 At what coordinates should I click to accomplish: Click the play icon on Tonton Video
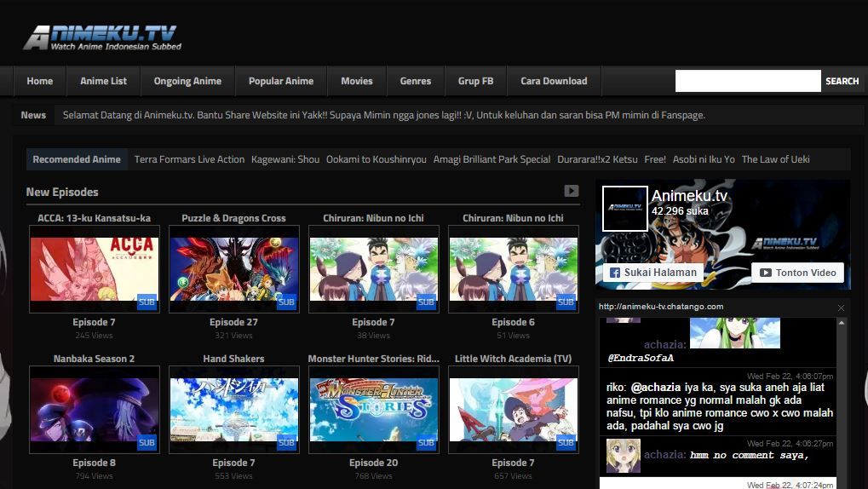click(766, 273)
